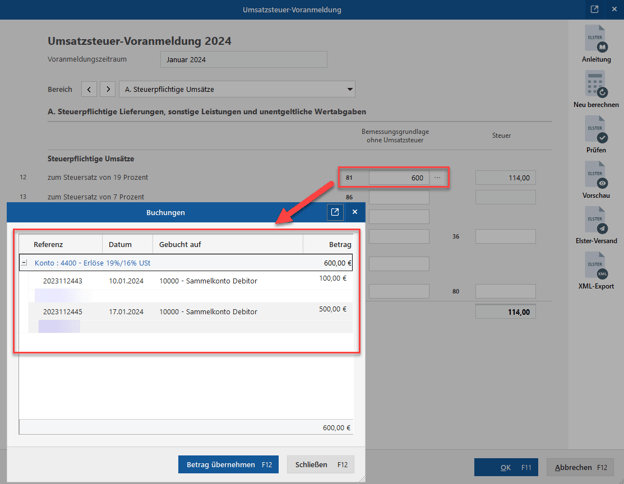Pop out the Umsatzsteuer-Voranmeldung window
The image size is (624, 484).
[594, 9]
